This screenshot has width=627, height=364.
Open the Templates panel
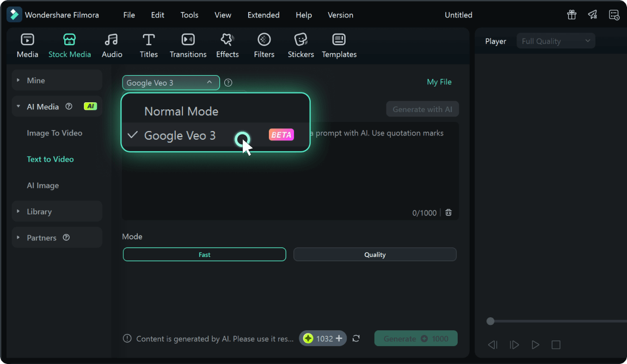[x=339, y=46]
